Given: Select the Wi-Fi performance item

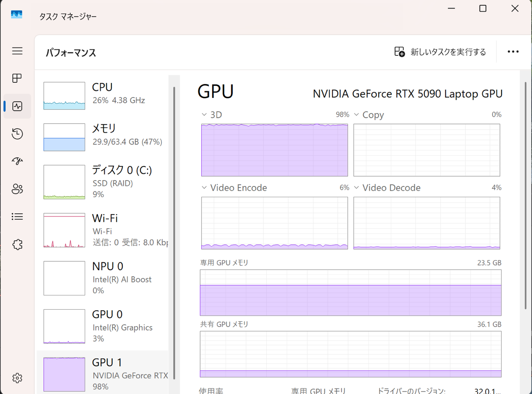Looking at the screenshot, I should 104,230.
